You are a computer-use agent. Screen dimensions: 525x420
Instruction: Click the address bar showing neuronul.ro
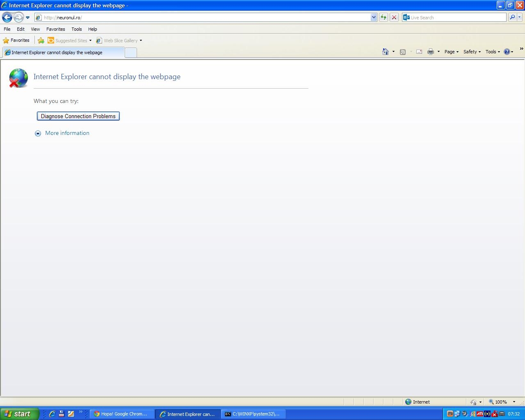point(202,18)
